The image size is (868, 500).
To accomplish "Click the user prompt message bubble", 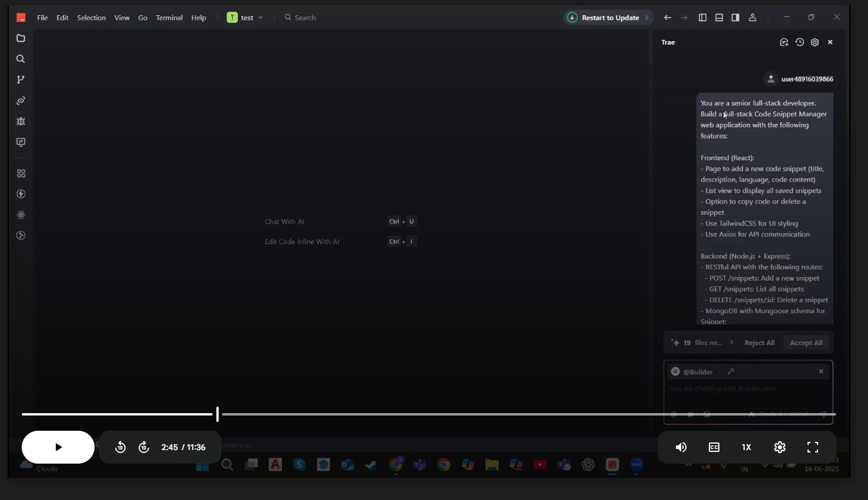I will point(765,208).
